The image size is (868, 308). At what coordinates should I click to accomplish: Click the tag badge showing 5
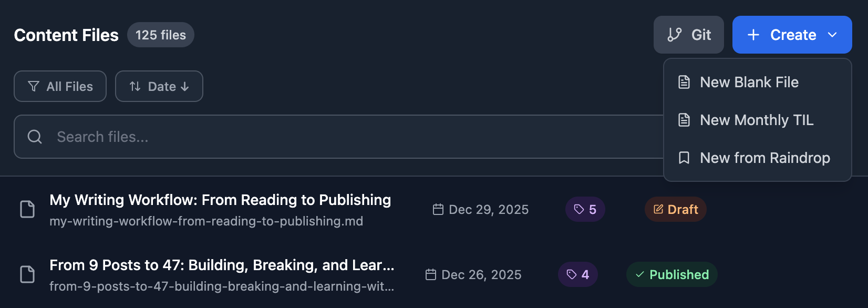click(x=585, y=209)
